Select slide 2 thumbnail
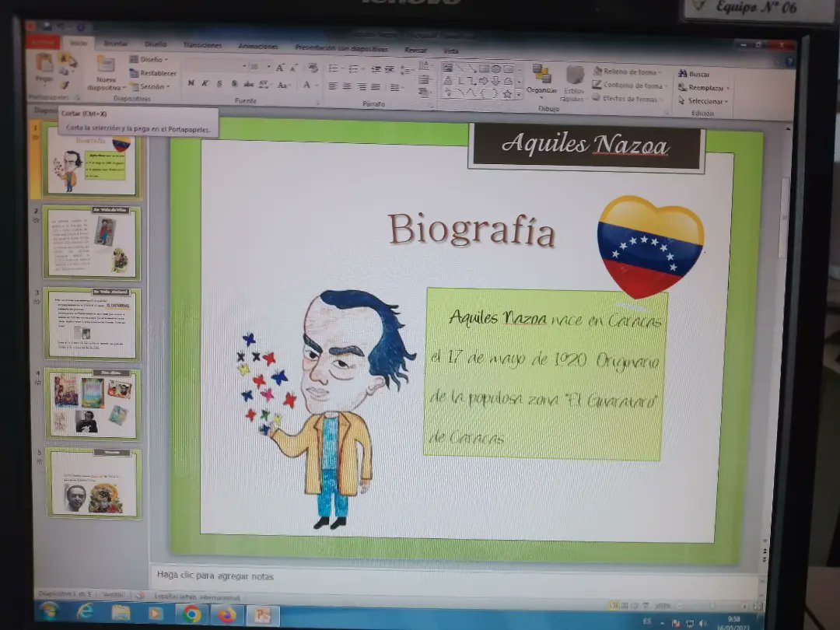840x630 pixels. point(92,242)
